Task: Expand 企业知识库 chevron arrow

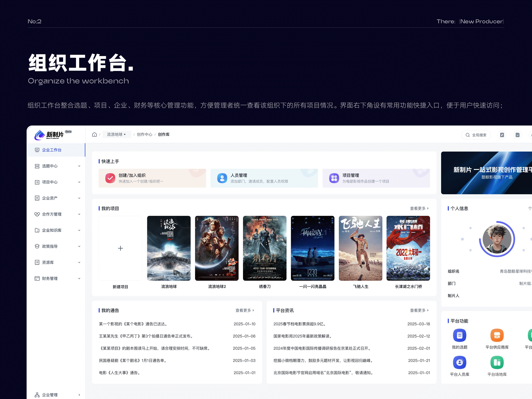Action: point(79,230)
